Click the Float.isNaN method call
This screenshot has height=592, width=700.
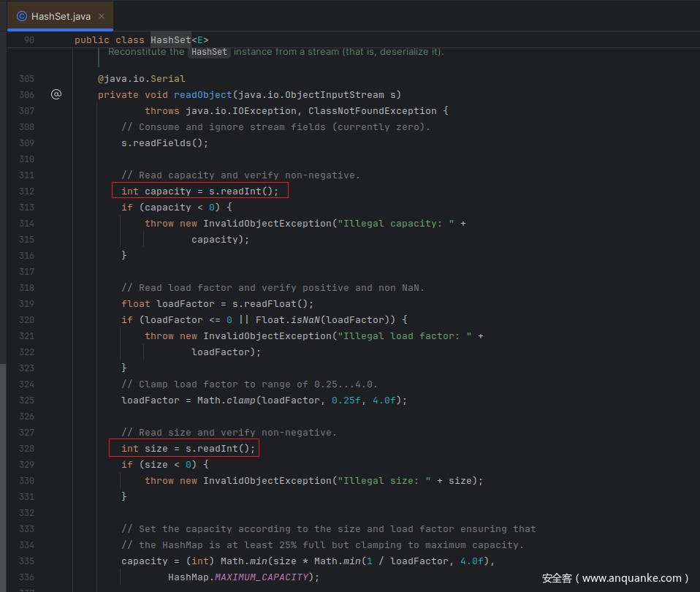288,320
